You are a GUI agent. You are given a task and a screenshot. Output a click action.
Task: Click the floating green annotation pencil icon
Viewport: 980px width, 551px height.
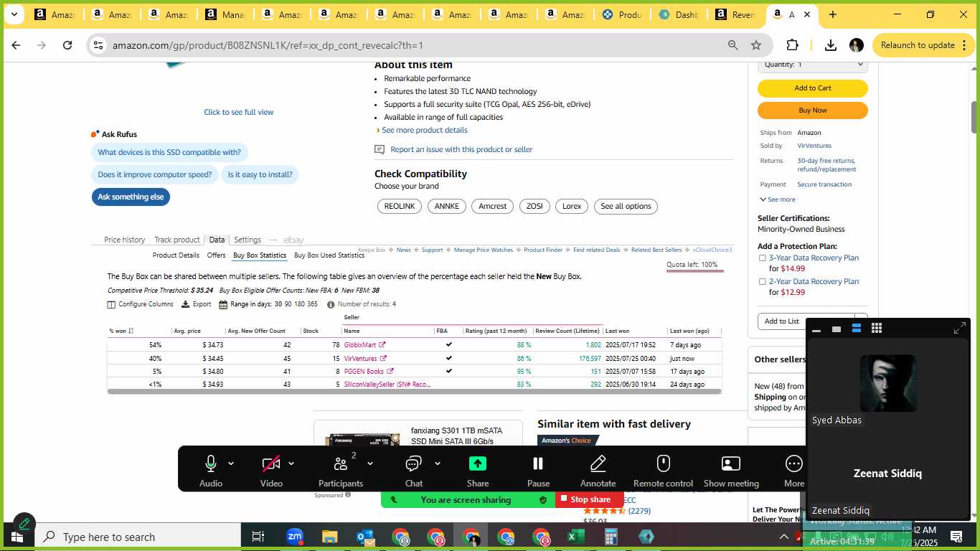point(24,524)
